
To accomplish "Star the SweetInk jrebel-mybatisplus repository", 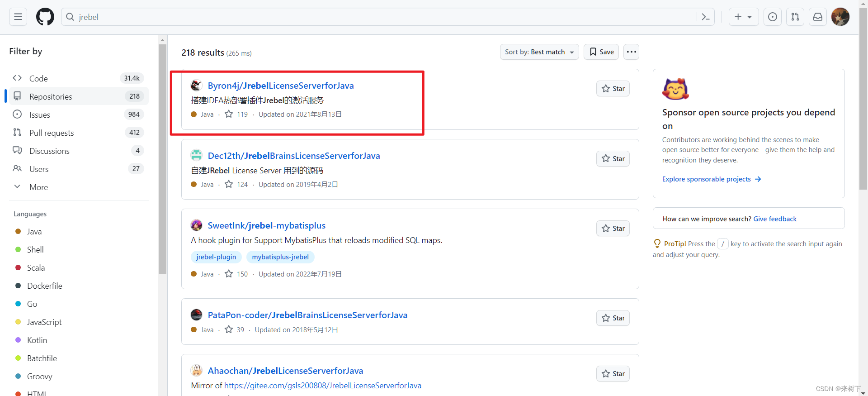I will click(x=613, y=229).
